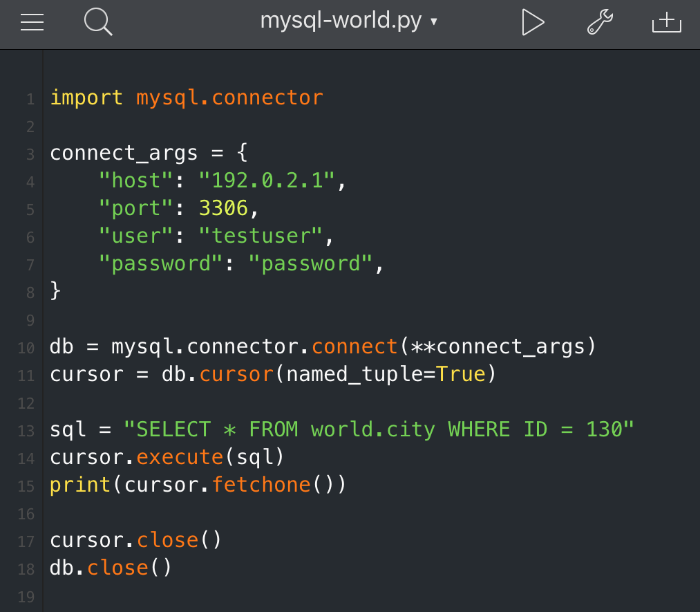Select the play button in the toolbar
The image size is (700, 612).
click(533, 21)
